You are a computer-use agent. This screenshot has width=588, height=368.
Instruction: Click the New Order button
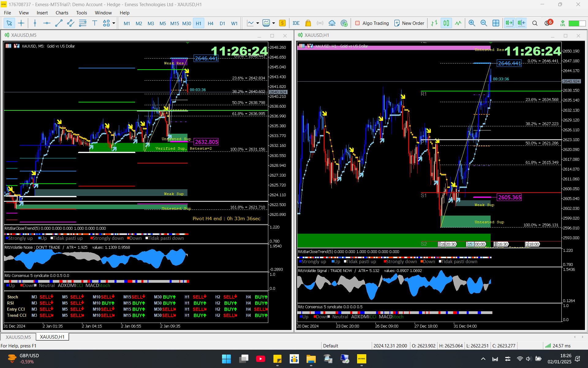(409, 23)
